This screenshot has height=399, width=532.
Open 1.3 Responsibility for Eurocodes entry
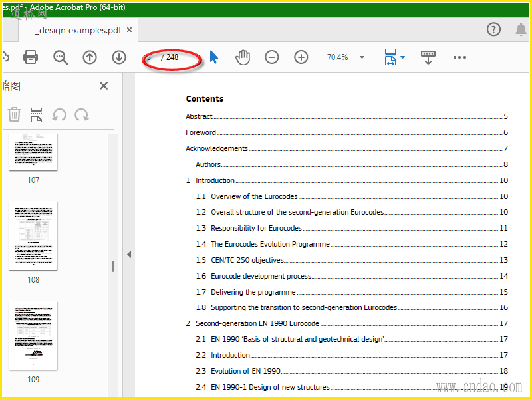point(352,228)
